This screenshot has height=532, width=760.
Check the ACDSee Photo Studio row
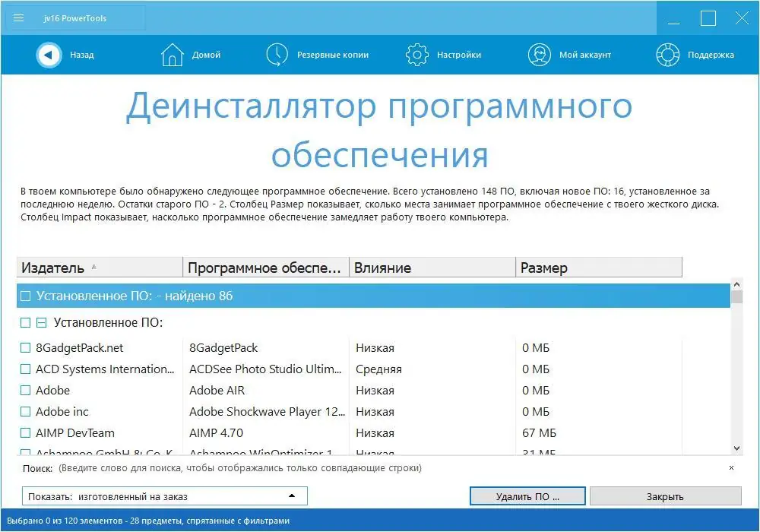(25, 369)
